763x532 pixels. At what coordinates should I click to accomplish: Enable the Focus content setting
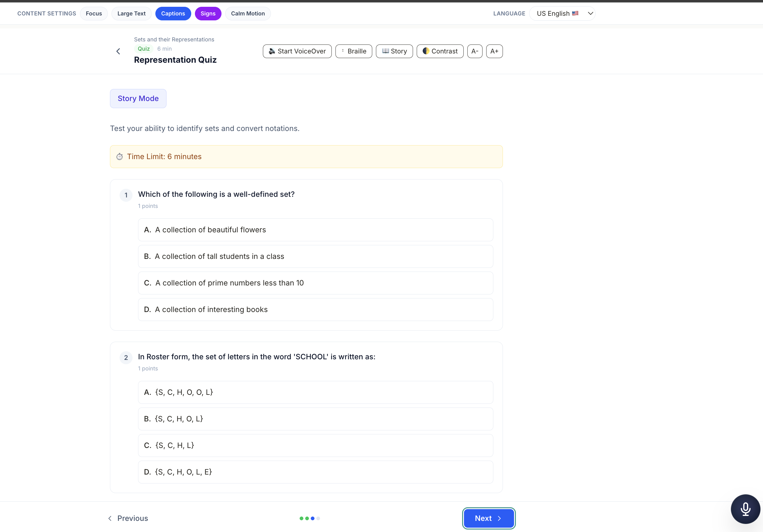94,14
